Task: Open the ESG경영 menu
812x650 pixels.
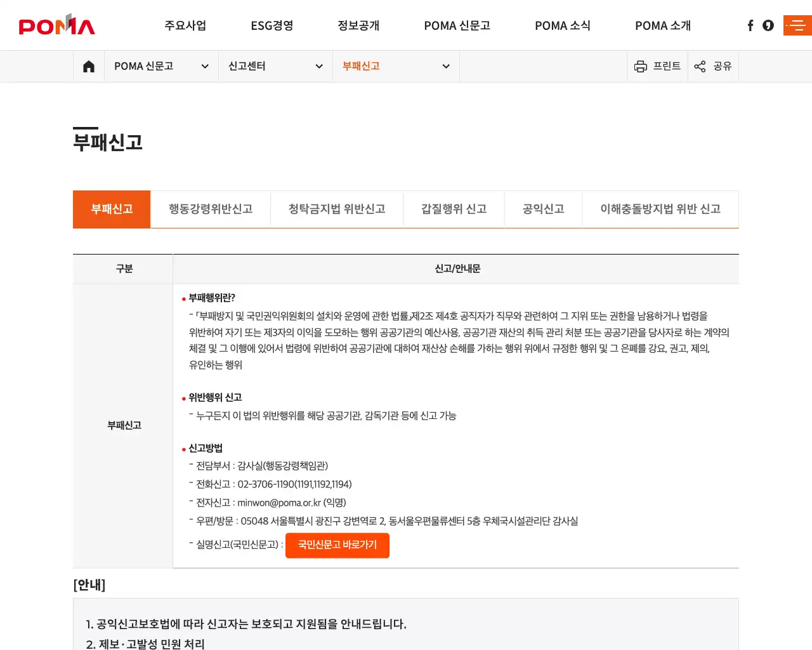Action: click(x=272, y=25)
